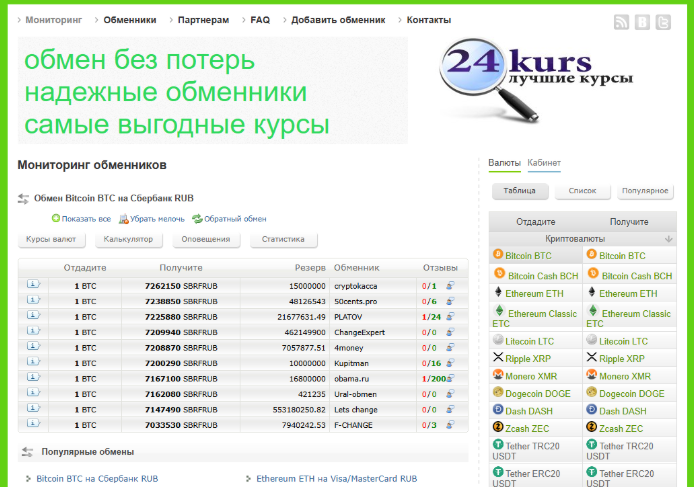Viewport: 694px width, 490px height.
Task: Click the arrows icon beside Популярные обмены
Action: [x=27, y=452]
